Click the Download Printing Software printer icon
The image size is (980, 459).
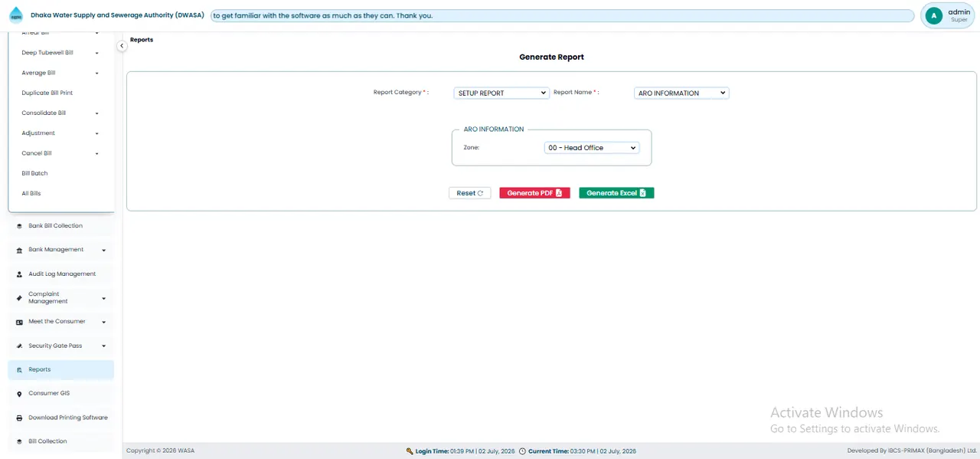pyautogui.click(x=19, y=418)
